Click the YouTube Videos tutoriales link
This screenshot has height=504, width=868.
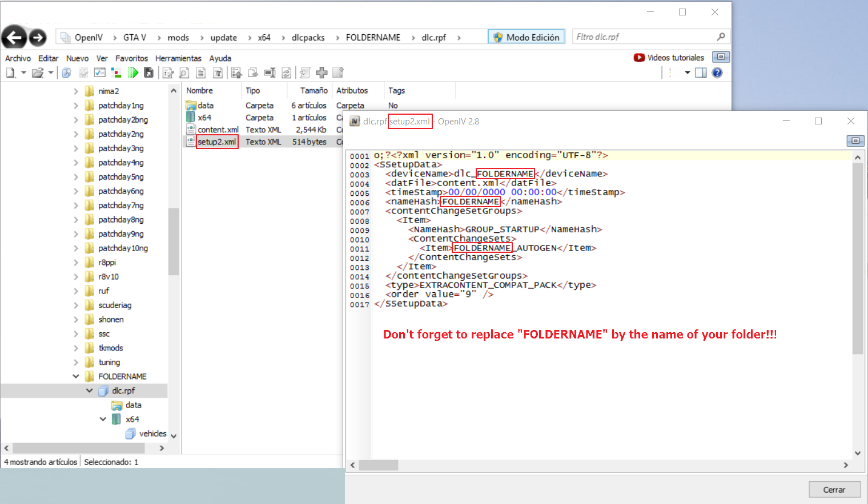[x=669, y=58]
